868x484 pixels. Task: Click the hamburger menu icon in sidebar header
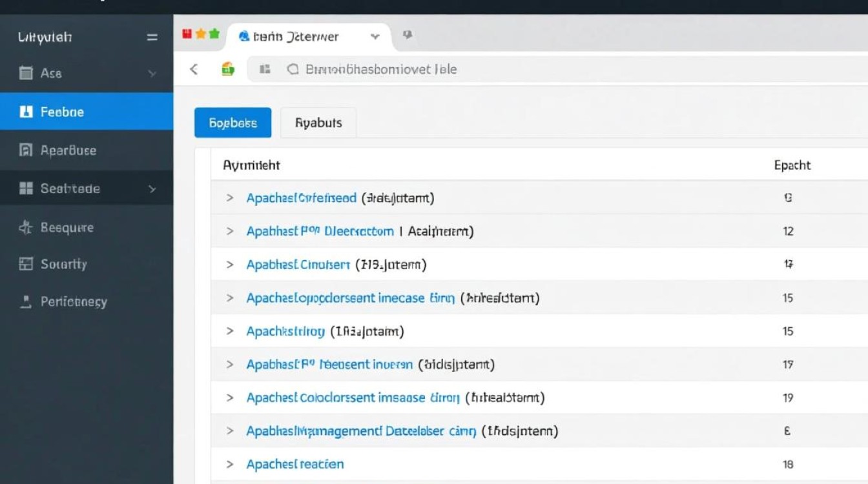coord(152,37)
